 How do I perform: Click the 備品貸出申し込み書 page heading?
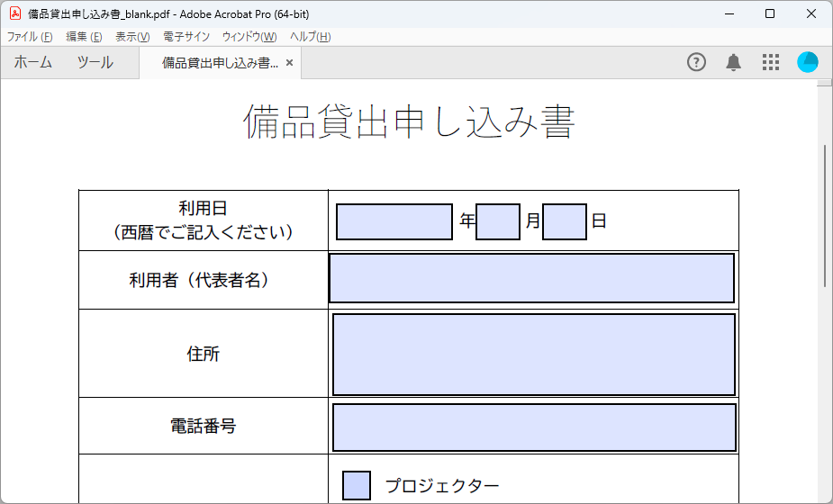pos(409,121)
